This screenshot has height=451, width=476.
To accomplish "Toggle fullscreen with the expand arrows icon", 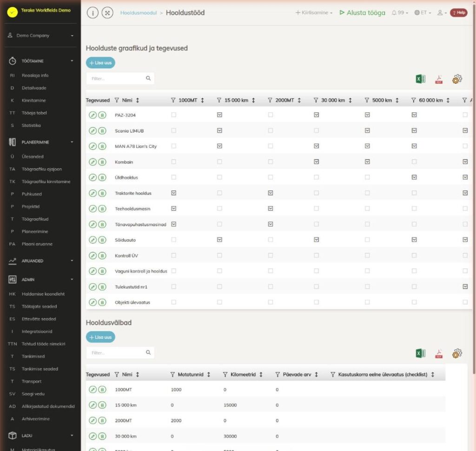I will pos(107,13).
